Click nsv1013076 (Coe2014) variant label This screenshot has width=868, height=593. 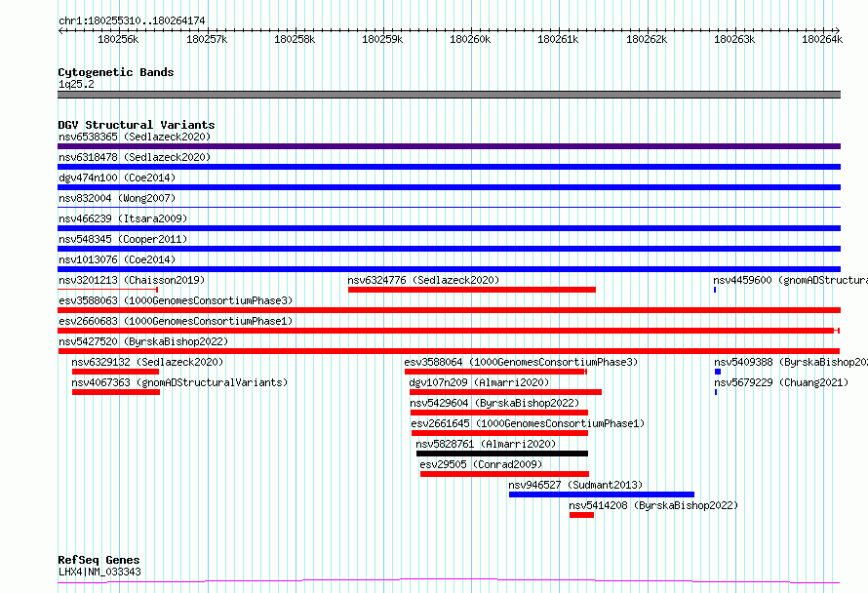[x=117, y=259]
